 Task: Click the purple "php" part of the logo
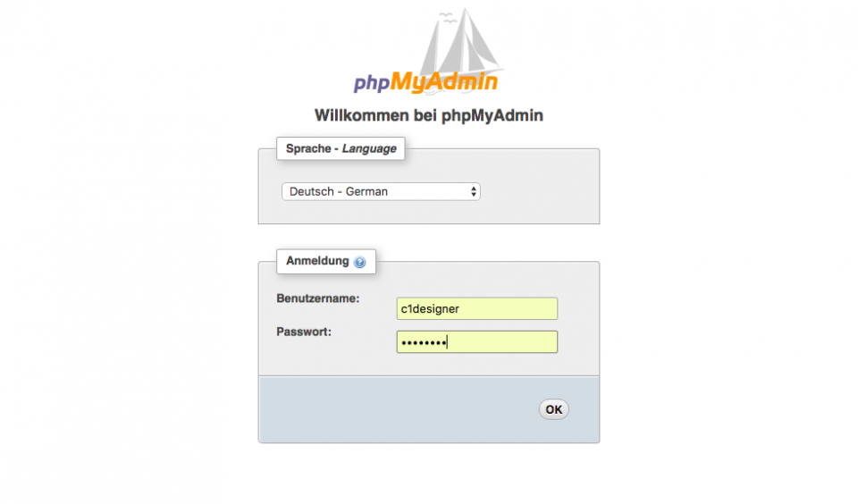[x=371, y=82]
